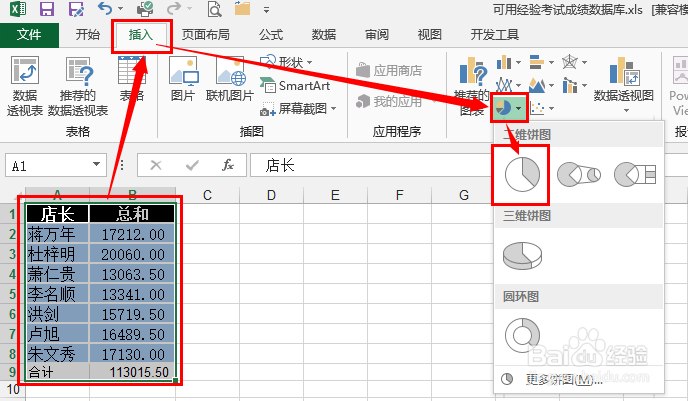Screen dimensions: 688x401
Task: Switch to the Review (审阅) tab
Action: click(377, 35)
